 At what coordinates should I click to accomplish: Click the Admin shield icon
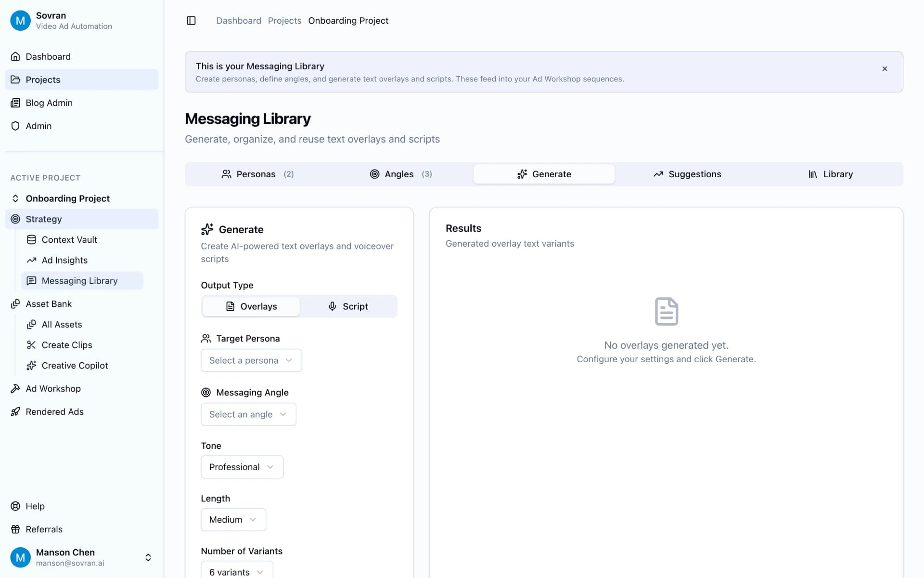pyautogui.click(x=15, y=126)
